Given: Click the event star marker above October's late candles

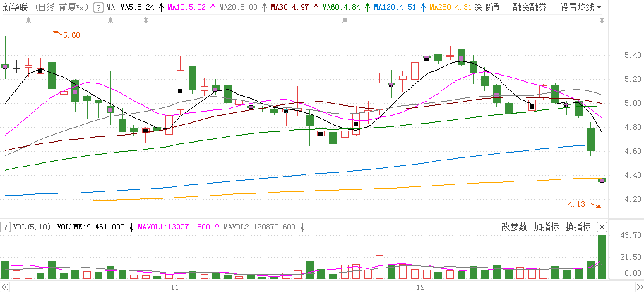Looking at the screenshot, I should tap(110, 20).
